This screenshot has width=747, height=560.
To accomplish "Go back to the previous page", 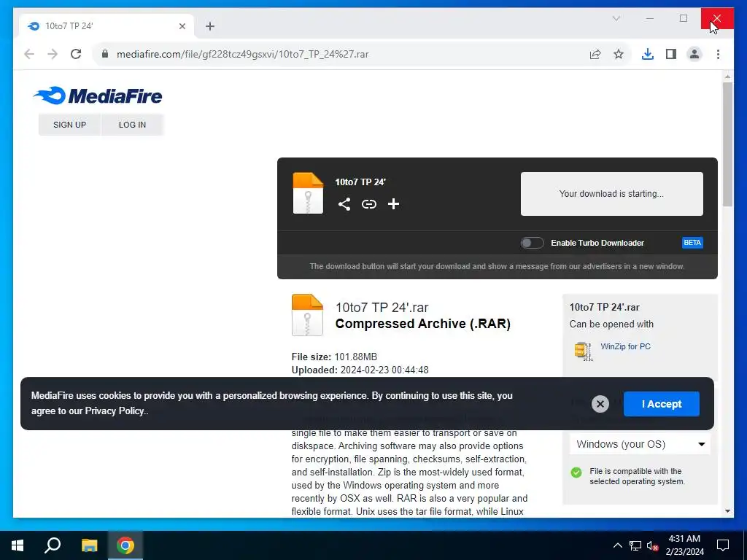I will pos(29,54).
